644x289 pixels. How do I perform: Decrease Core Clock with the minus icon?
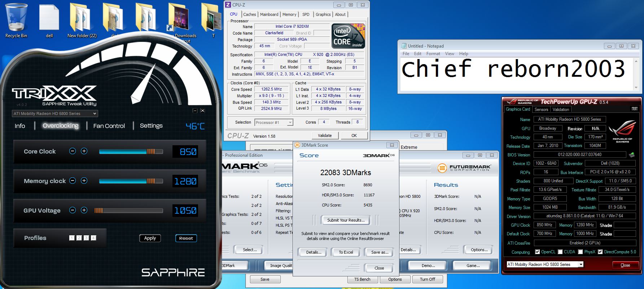point(73,151)
